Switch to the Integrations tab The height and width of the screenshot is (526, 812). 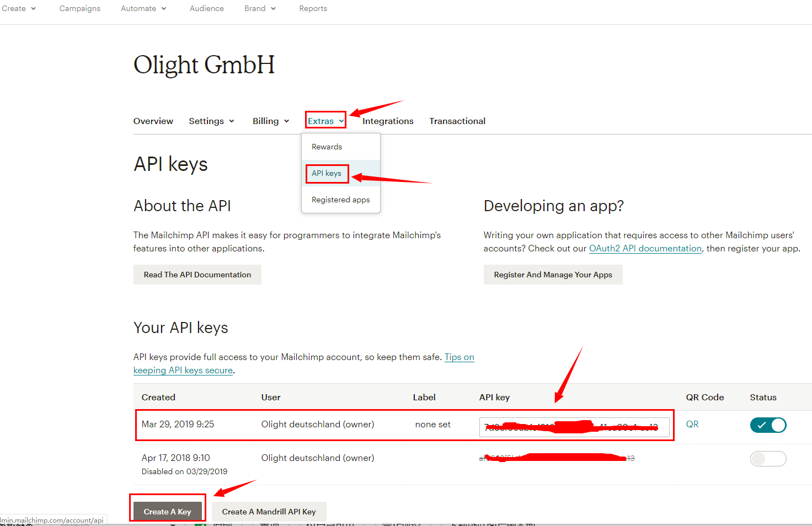(x=388, y=121)
